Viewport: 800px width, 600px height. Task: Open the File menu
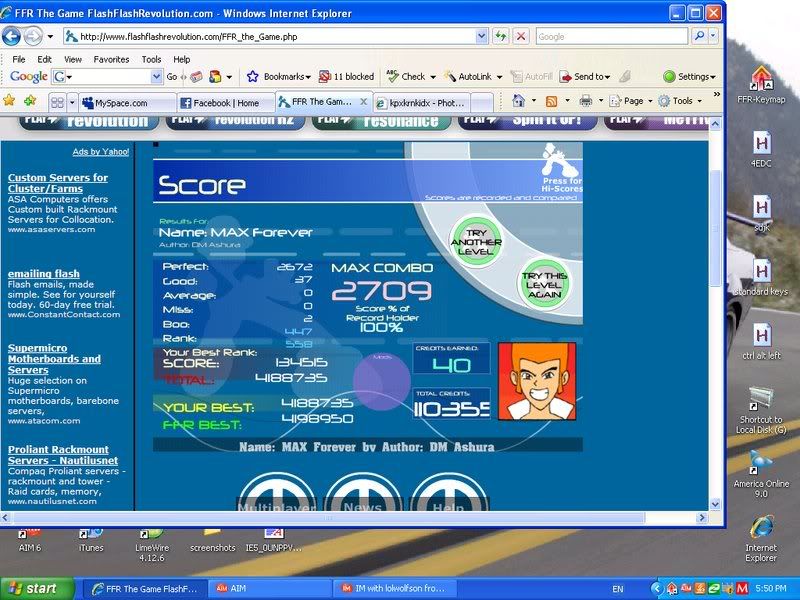click(x=18, y=59)
